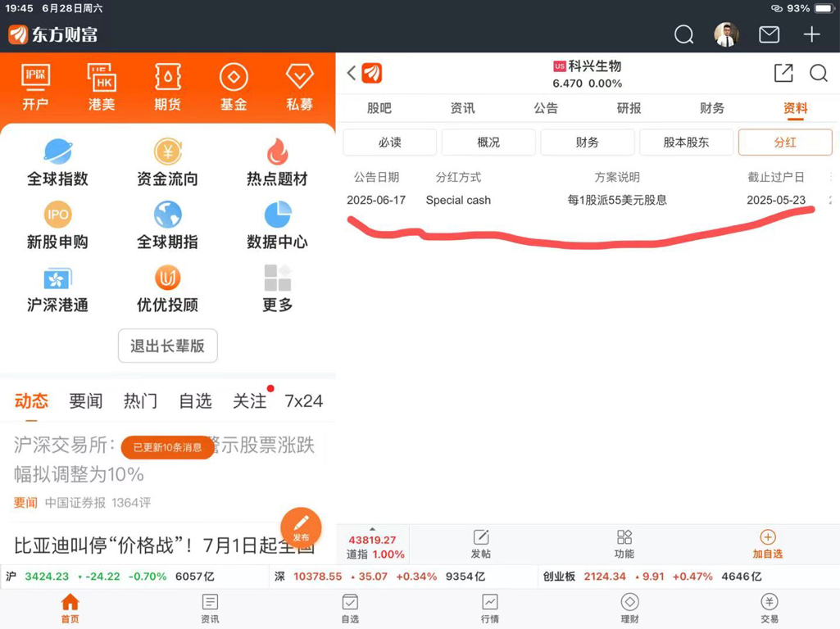Viewport: 840px width, 629px height.
Task: Switch to 自选 feed tab
Action: click(195, 401)
